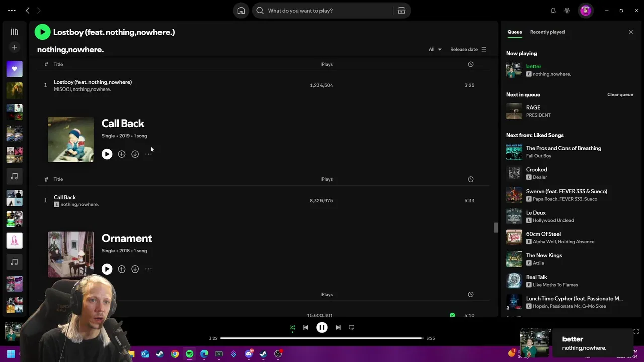Open Release date sort options
Viewport: 644px width, 362px height.
click(468, 49)
